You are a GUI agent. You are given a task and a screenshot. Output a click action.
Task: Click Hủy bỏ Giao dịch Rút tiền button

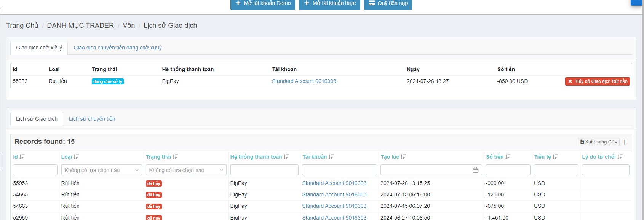tap(597, 81)
